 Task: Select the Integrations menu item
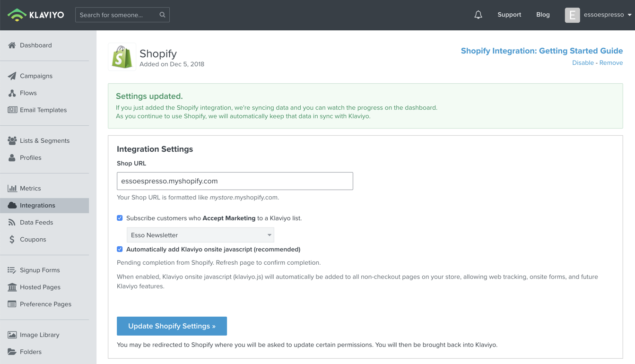44,206
